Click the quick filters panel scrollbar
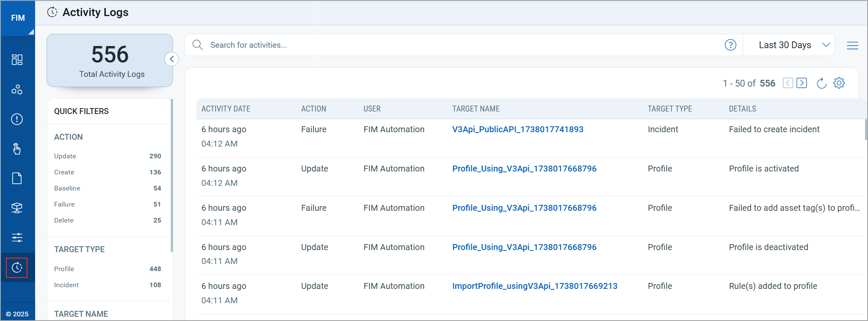 [x=172, y=175]
